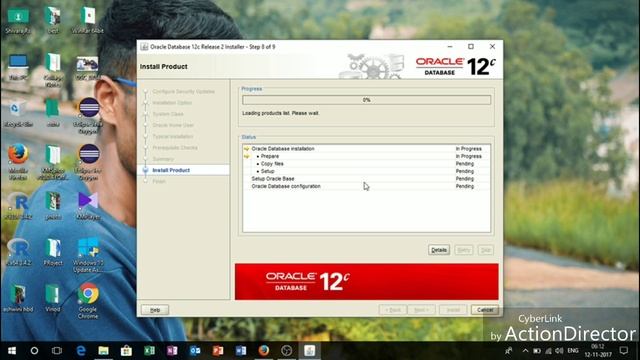
Task: Cancel the Oracle installation
Action: tap(484, 310)
